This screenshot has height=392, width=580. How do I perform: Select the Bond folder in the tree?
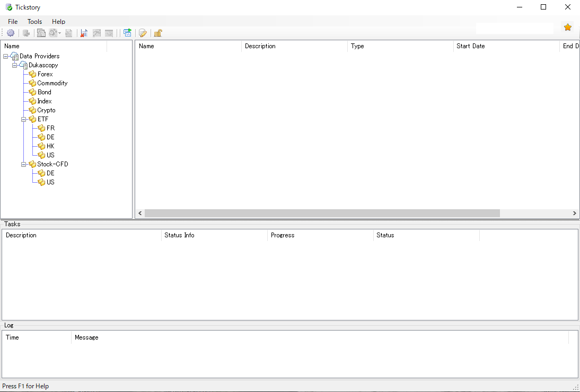[x=45, y=92]
